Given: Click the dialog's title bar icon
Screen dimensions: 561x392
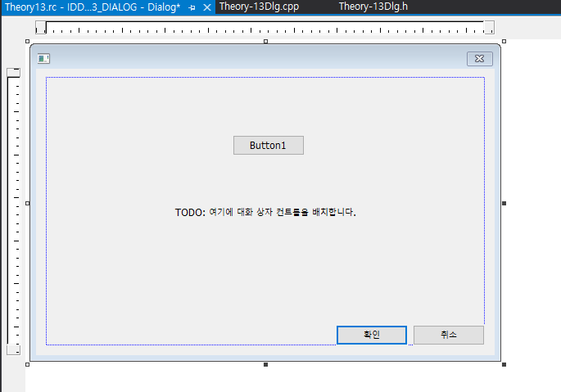Looking at the screenshot, I should (43, 58).
